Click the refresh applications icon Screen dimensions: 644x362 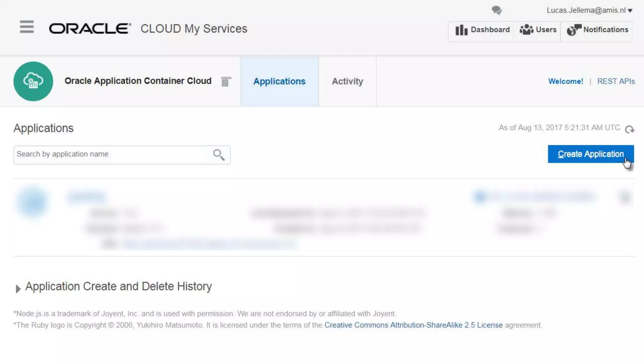[630, 129]
